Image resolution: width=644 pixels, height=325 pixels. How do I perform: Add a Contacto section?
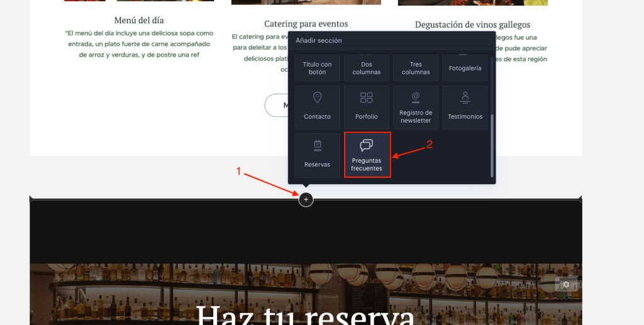(x=317, y=107)
